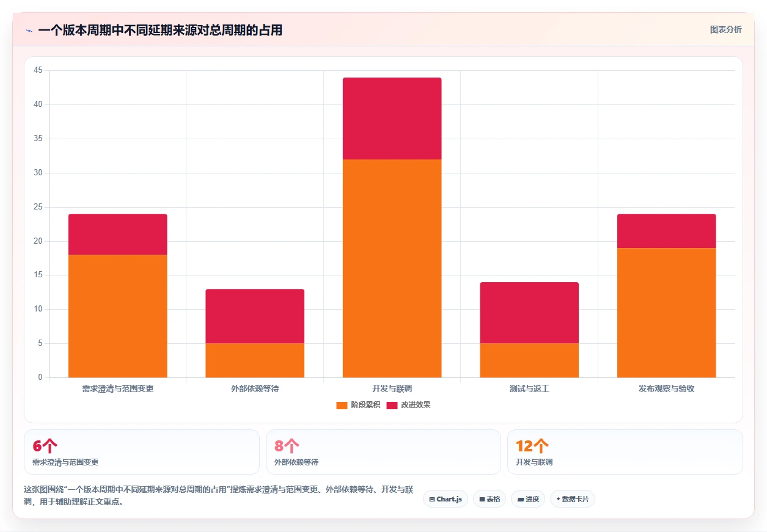767x532 pixels.
Task: Click the red bar segment for 开发与联调
Action: tap(392, 118)
